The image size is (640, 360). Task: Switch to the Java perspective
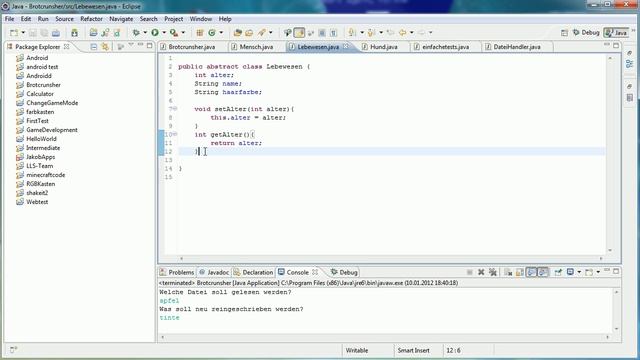point(616,33)
